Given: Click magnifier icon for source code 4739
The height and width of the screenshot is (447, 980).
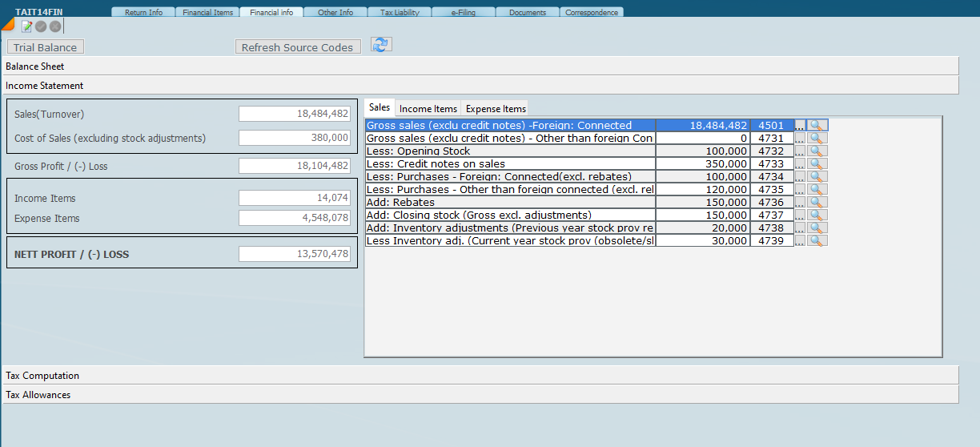Looking at the screenshot, I should (x=817, y=241).
